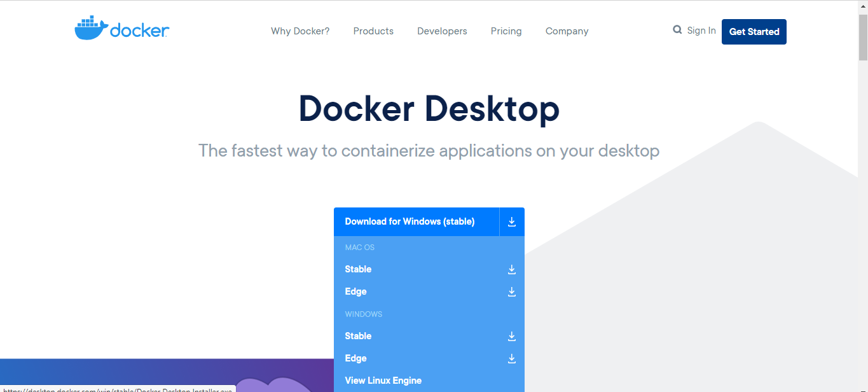Screen dimensions: 868x392
Task: Click the Get Started button
Action: click(754, 32)
